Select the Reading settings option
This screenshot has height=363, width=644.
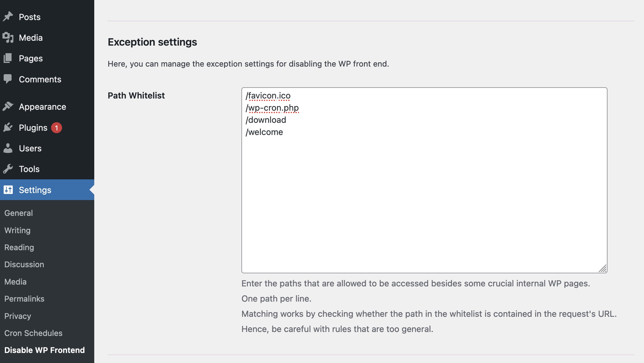[x=19, y=247]
